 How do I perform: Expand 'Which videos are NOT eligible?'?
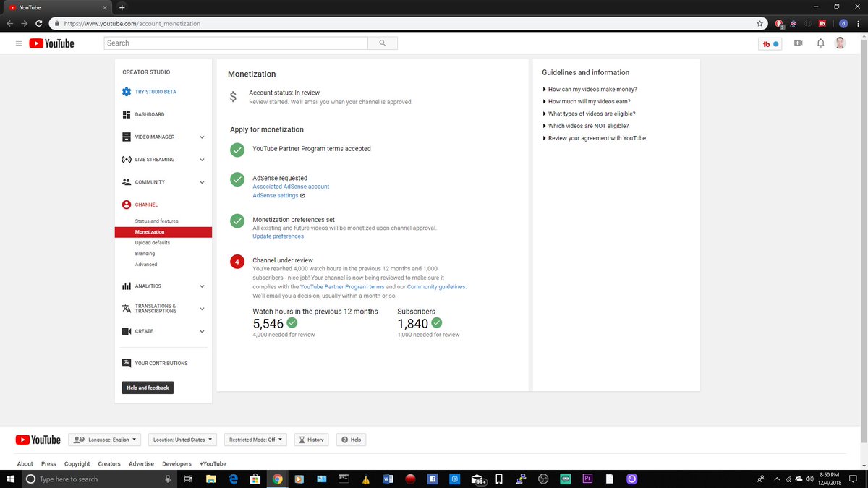tap(585, 126)
